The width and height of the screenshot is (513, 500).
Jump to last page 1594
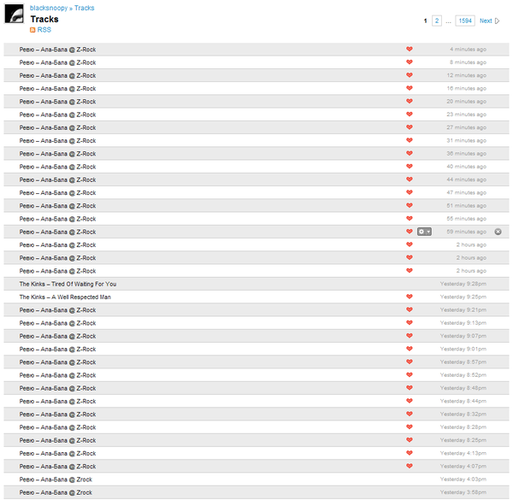pos(465,21)
